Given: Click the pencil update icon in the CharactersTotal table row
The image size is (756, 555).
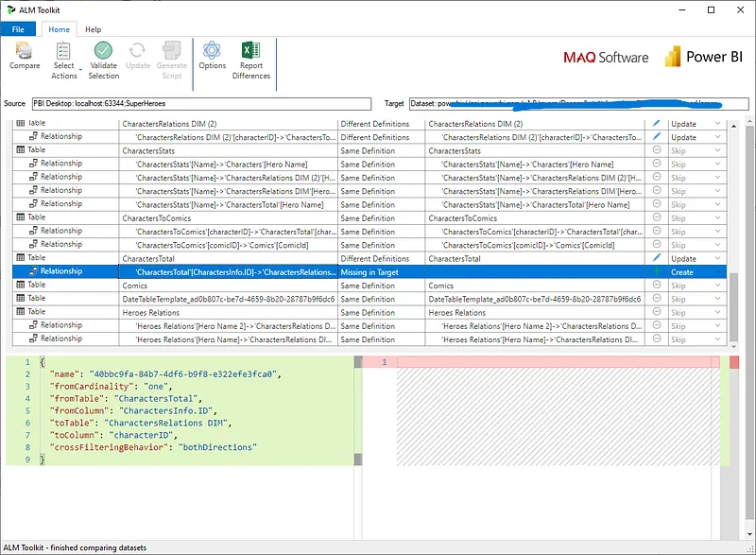Looking at the screenshot, I should 656,258.
